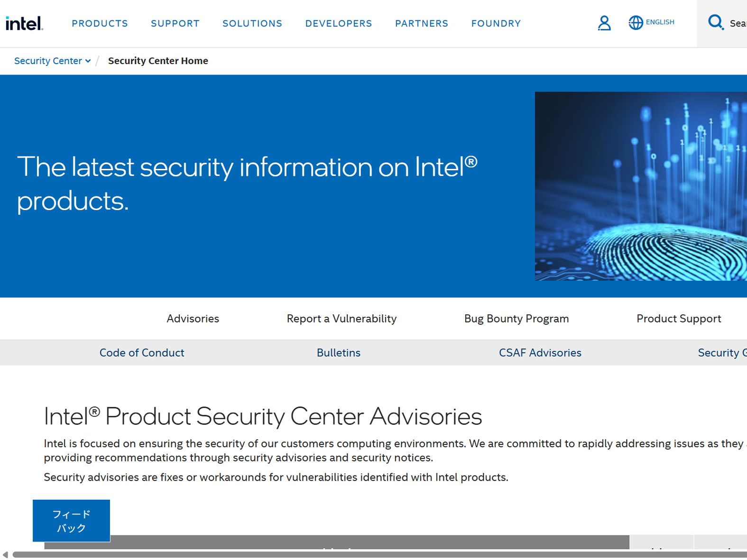Go to Report a Vulnerability

[x=341, y=319]
